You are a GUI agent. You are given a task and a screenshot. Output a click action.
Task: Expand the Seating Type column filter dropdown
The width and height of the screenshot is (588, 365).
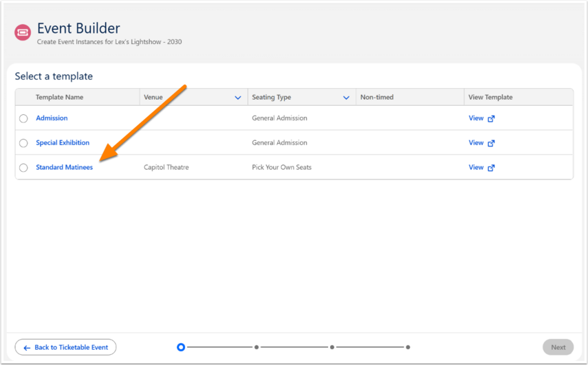coord(346,98)
